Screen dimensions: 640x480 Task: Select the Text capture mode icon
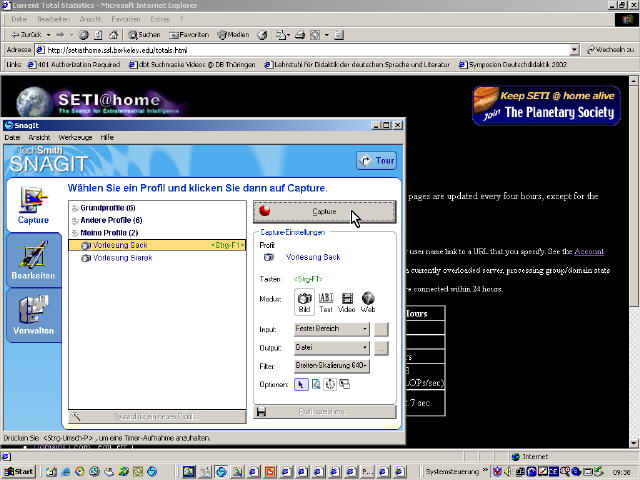click(x=326, y=299)
